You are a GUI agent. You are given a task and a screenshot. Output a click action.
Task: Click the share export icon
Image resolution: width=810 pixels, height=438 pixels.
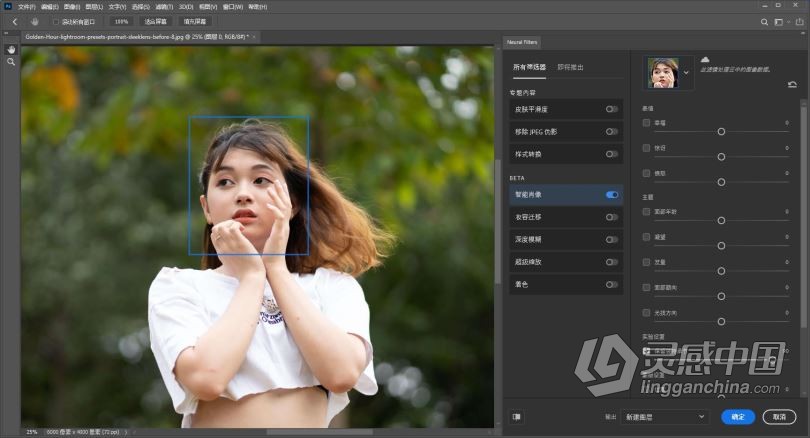(x=800, y=22)
